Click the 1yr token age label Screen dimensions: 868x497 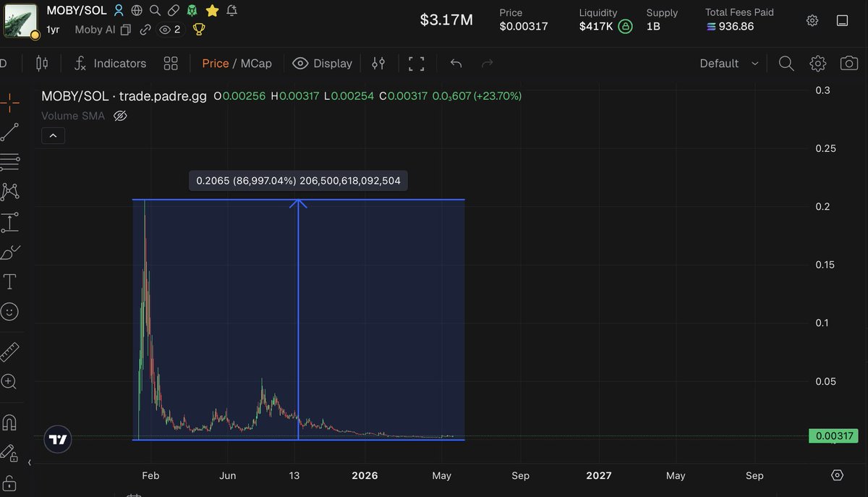[53, 30]
